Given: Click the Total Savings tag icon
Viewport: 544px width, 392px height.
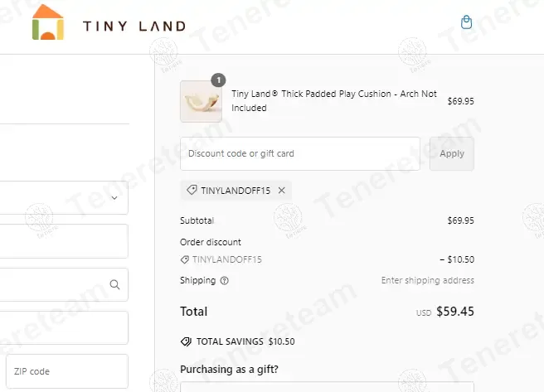Looking at the screenshot, I should coord(186,341).
